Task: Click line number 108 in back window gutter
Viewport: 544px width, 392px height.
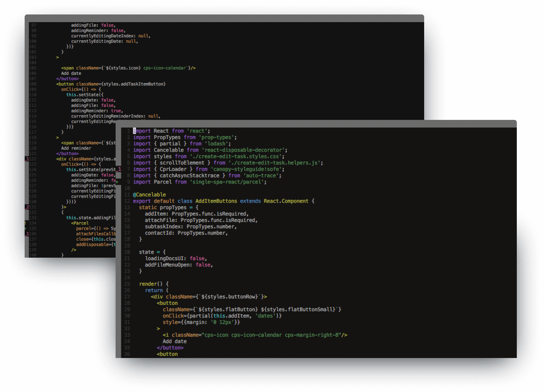Action: pos(33,84)
